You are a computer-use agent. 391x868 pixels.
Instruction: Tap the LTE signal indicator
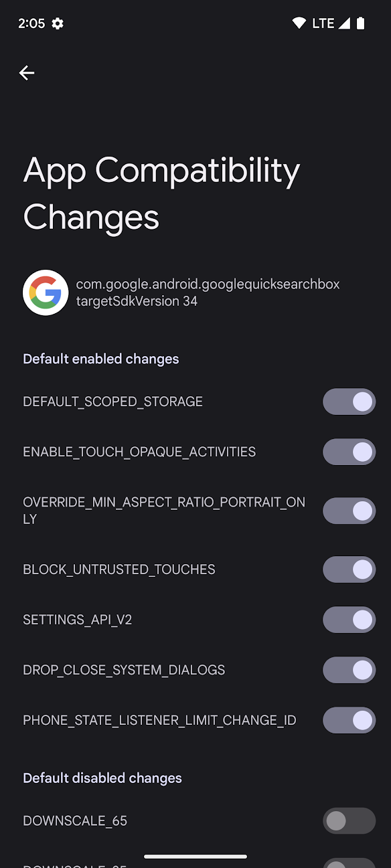(x=331, y=23)
